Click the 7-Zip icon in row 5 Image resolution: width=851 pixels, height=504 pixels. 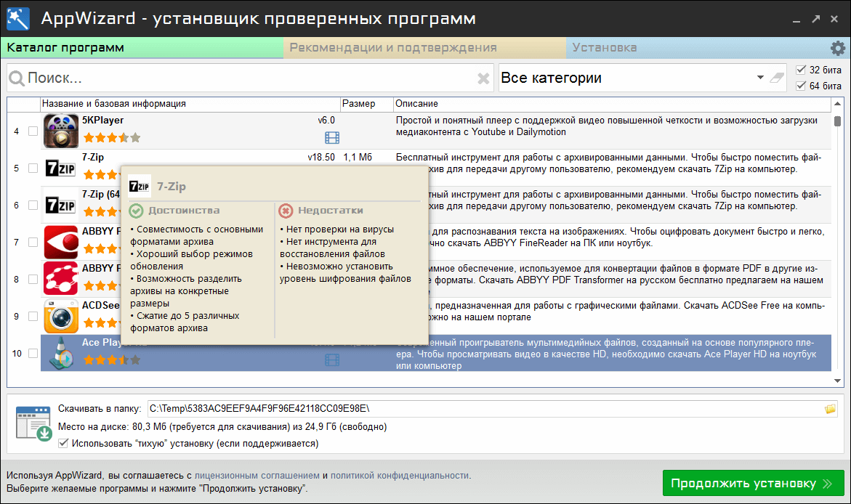click(x=60, y=168)
